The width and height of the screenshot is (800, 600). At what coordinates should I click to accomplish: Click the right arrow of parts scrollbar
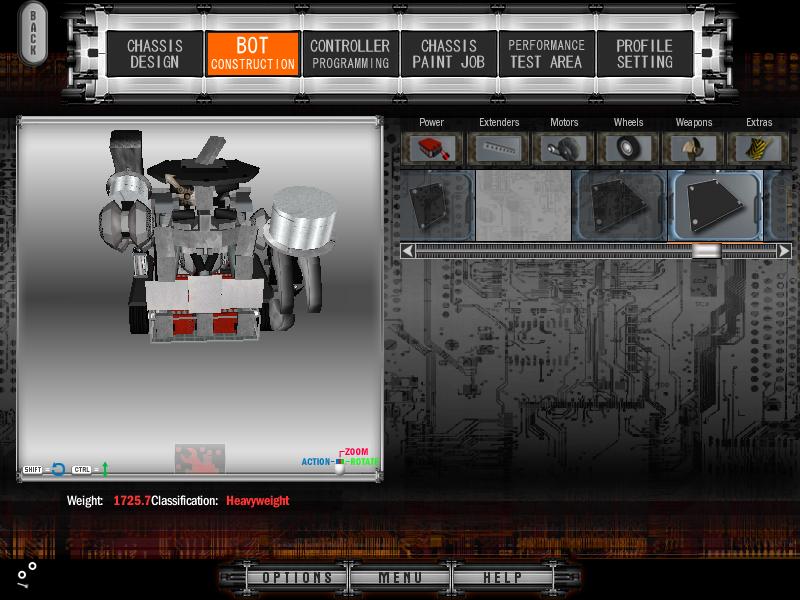click(x=784, y=251)
